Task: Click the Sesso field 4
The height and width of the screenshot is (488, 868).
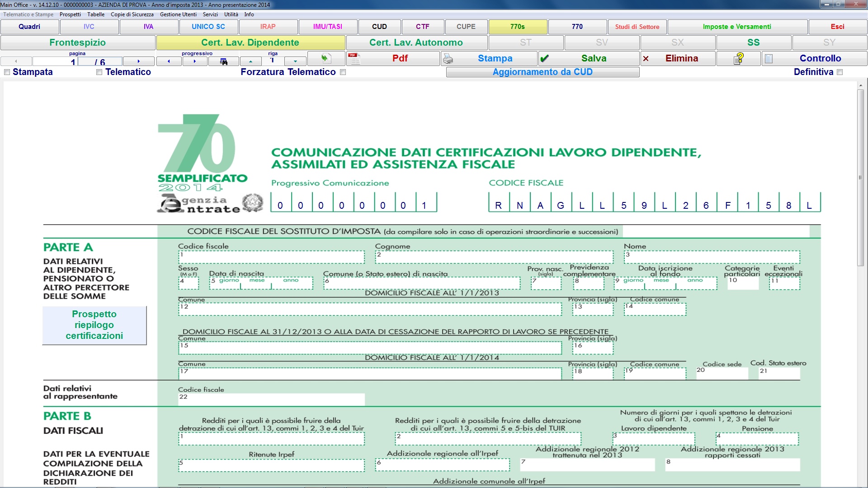Action: pos(189,283)
